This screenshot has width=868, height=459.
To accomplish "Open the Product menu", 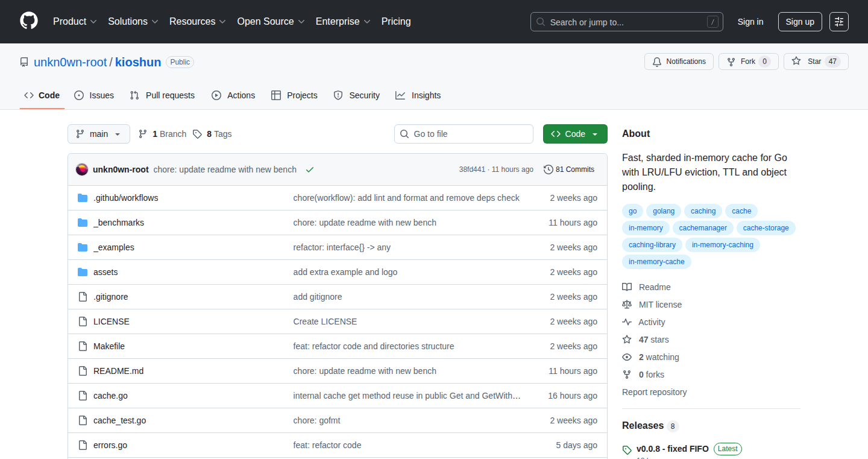I will click(75, 22).
